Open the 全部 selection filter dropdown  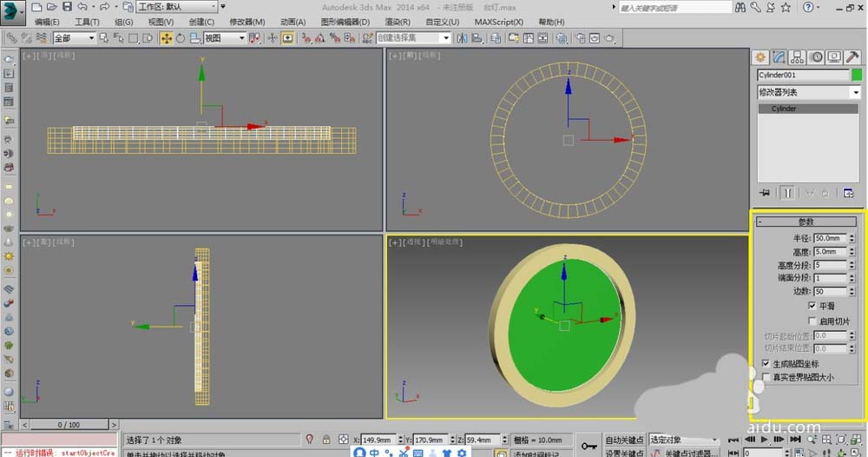[74, 38]
